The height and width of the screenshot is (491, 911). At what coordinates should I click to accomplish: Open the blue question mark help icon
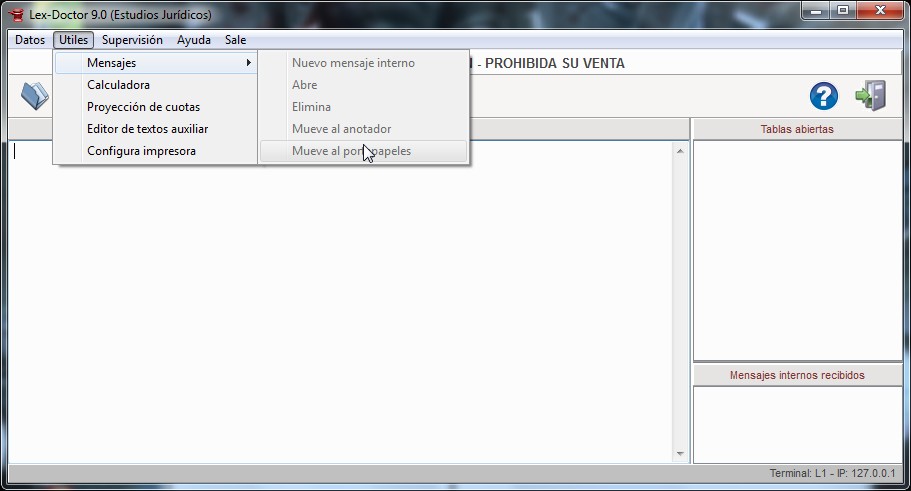click(x=824, y=96)
